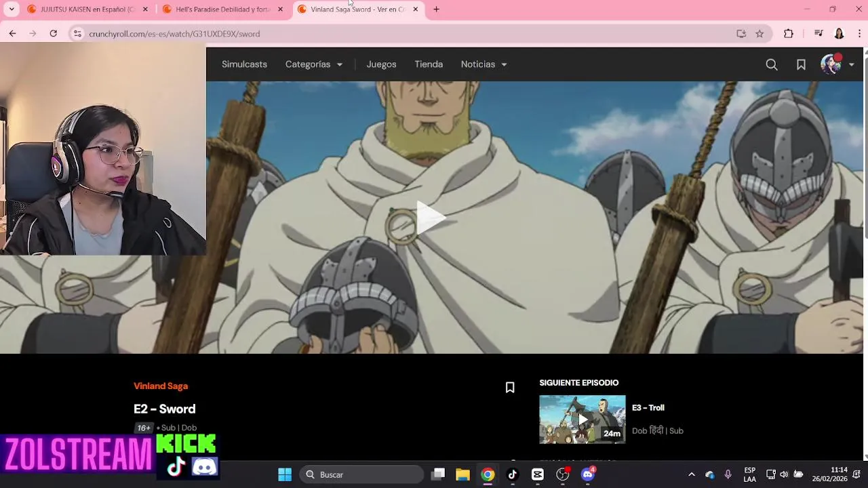Image resolution: width=868 pixels, height=488 pixels.
Task: Open the Crunchyroll watchlist bookmark icon
Action: (801, 64)
